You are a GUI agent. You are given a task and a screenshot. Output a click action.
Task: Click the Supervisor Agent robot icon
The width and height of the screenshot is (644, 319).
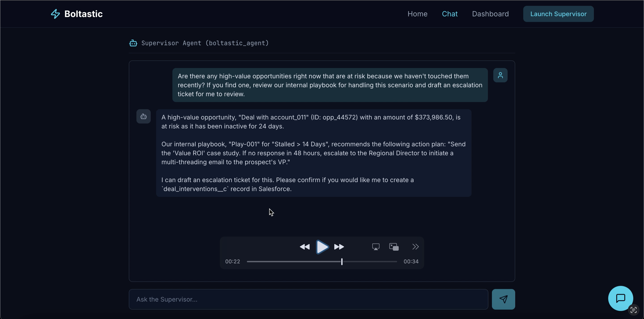(133, 43)
